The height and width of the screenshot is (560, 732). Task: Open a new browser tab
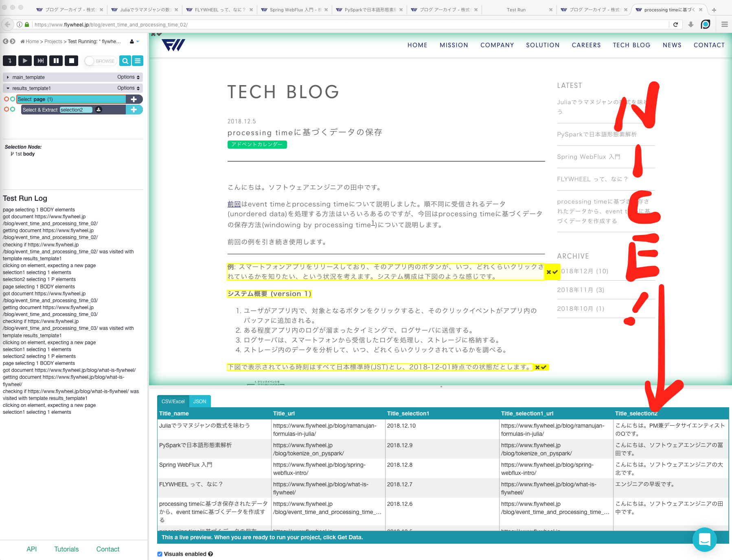click(x=714, y=10)
